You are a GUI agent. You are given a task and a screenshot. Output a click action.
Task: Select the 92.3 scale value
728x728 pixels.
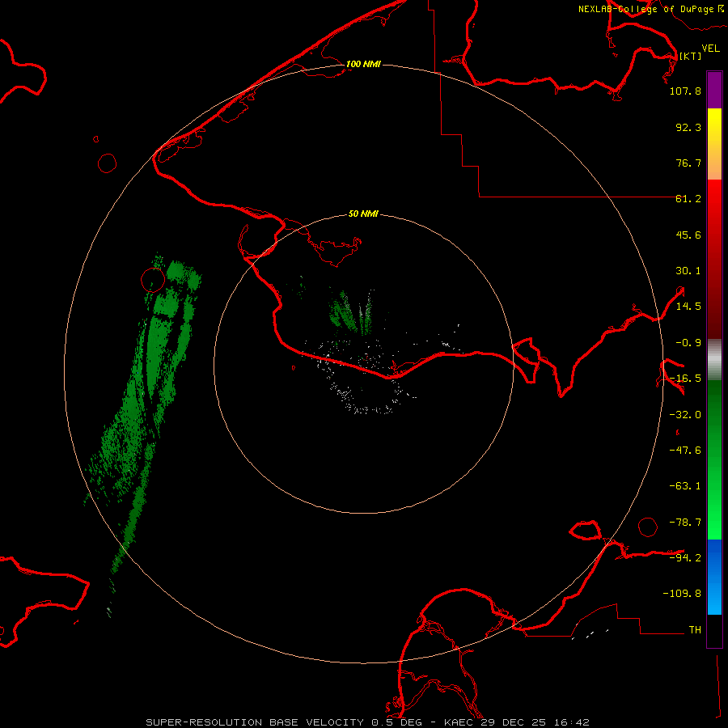[688, 127]
